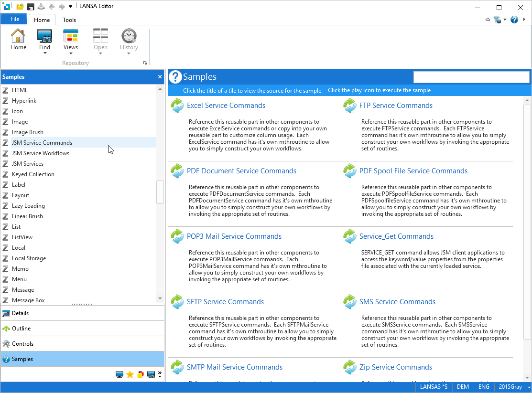Run the Zip Service Commands sample play icon
This screenshot has width=532, height=393.
(x=350, y=367)
